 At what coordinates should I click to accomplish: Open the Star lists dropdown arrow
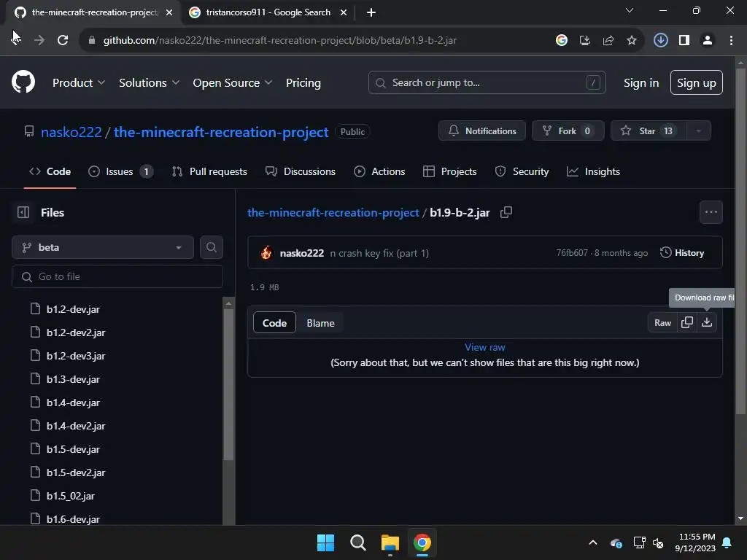pos(698,131)
